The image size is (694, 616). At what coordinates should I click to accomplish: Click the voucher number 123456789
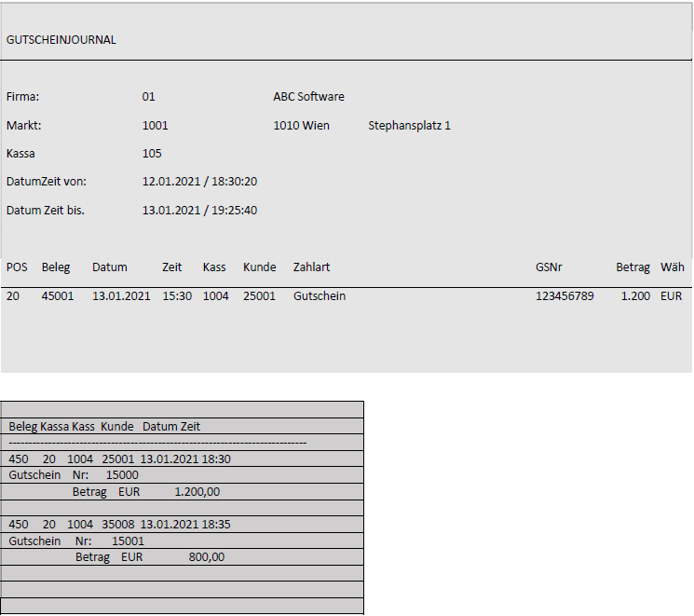point(565,296)
